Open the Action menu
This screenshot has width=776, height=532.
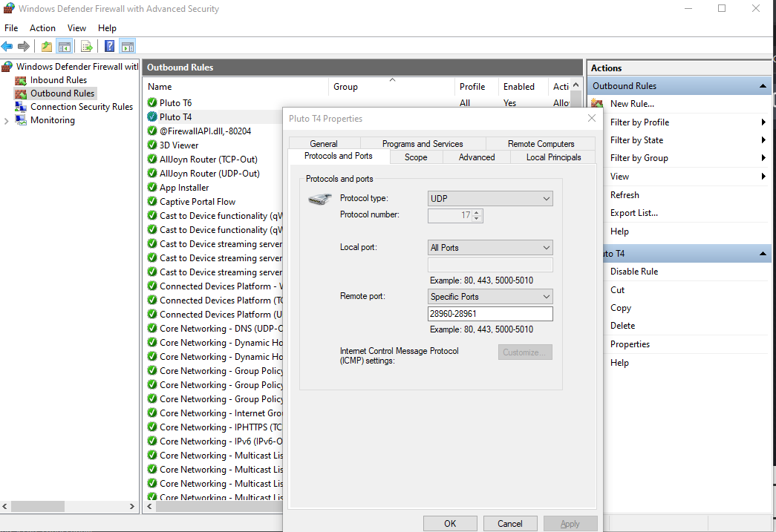point(42,28)
